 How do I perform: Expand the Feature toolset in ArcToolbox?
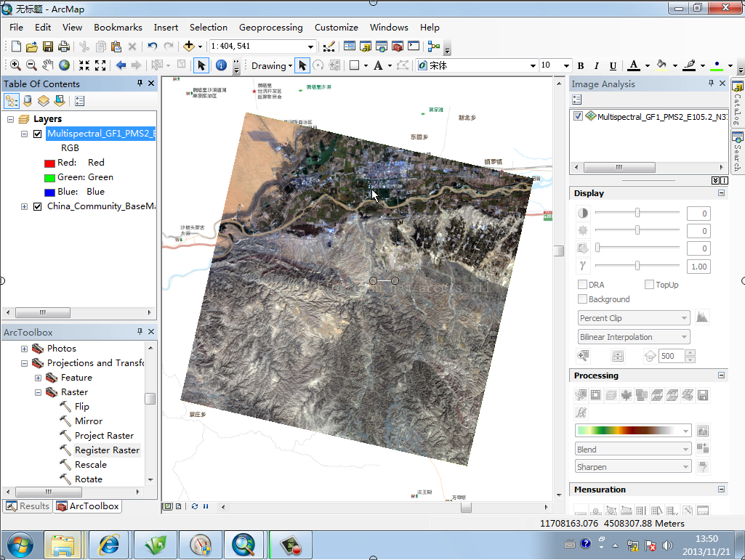pos(39,378)
